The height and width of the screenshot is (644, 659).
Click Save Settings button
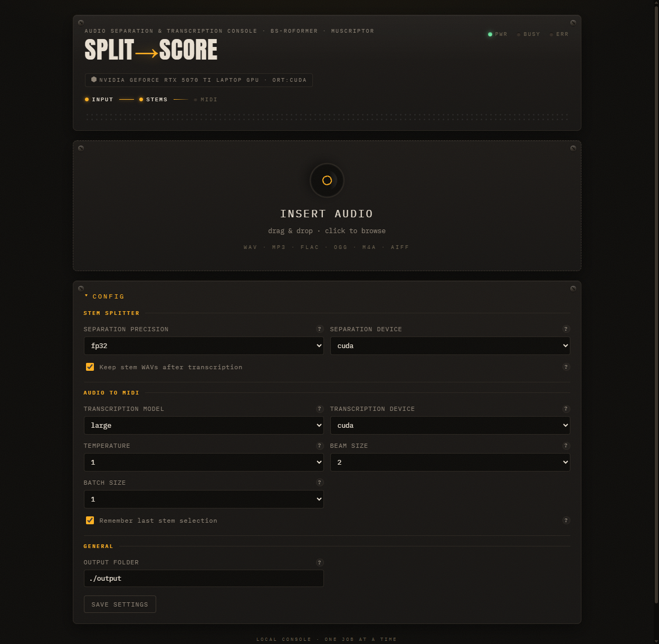pyautogui.click(x=120, y=604)
